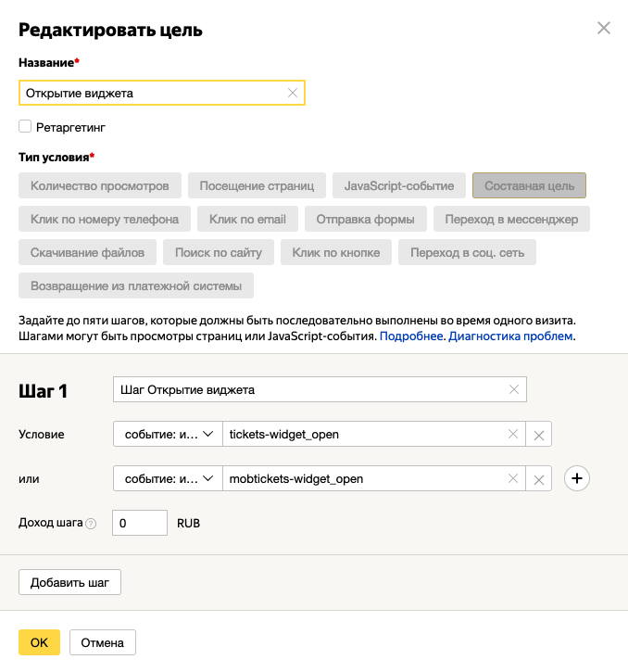Delete the mobtickets-widget_open condition row

[x=539, y=479]
